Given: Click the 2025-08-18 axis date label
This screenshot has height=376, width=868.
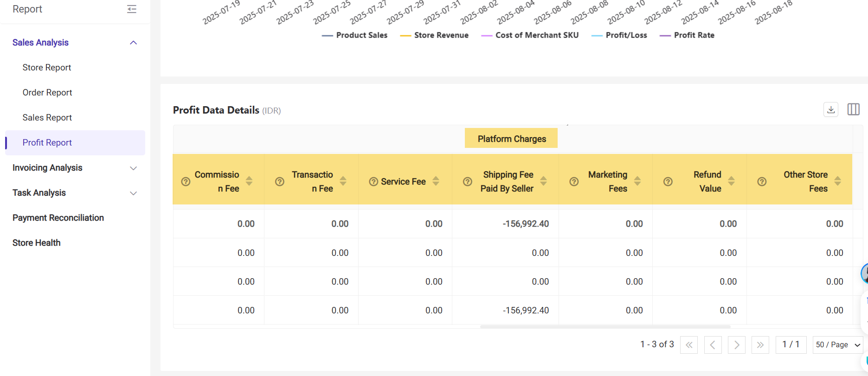Looking at the screenshot, I should tap(773, 13).
